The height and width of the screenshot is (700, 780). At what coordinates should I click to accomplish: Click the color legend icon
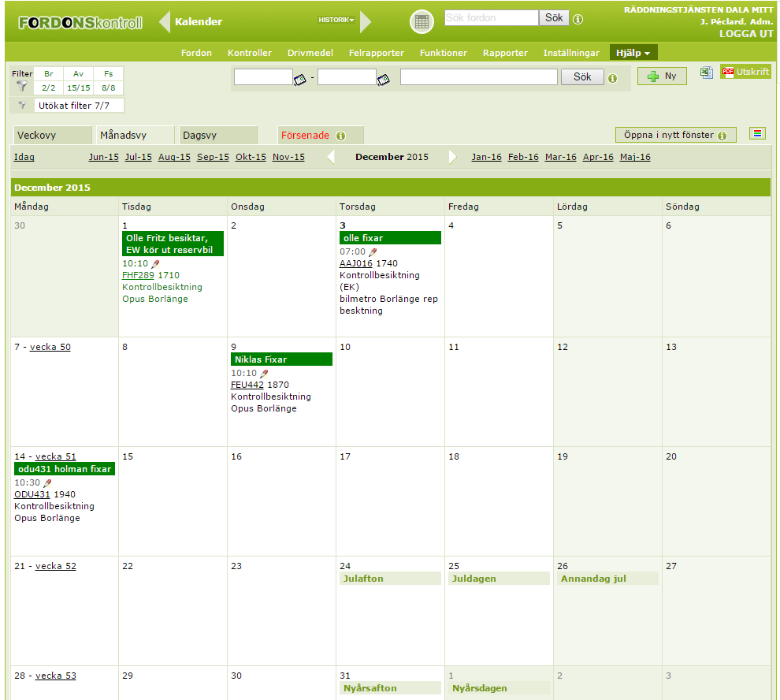(758, 134)
